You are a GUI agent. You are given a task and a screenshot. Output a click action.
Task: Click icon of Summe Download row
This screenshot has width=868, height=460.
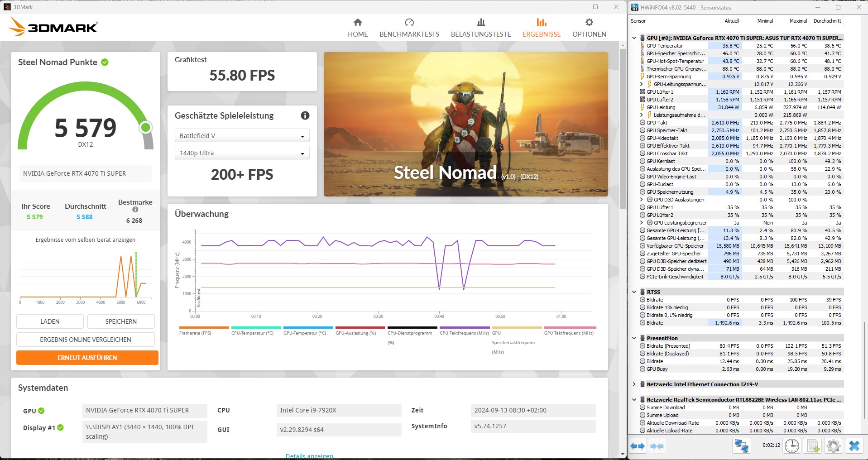coord(642,407)
